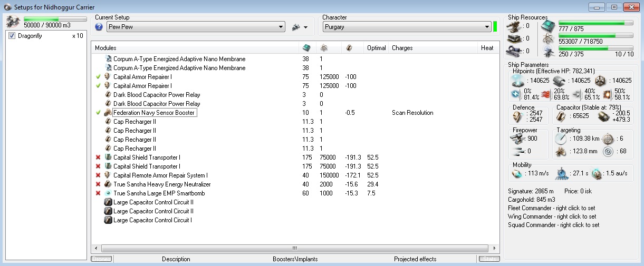The image size is (644, 266).
Task: Click the shield hitpoints icon
Action: click(x=517, y=81)
